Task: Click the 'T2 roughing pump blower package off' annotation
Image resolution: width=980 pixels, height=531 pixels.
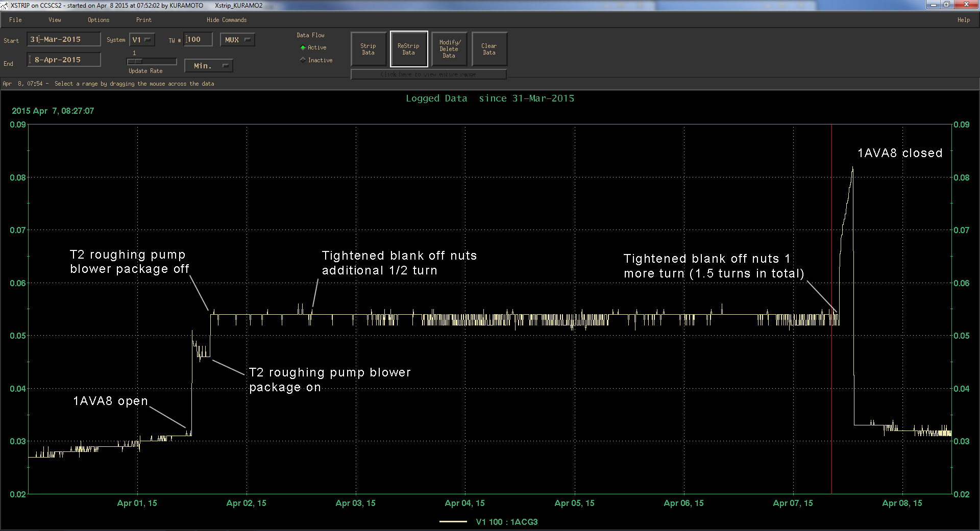Action: (130, 262)
